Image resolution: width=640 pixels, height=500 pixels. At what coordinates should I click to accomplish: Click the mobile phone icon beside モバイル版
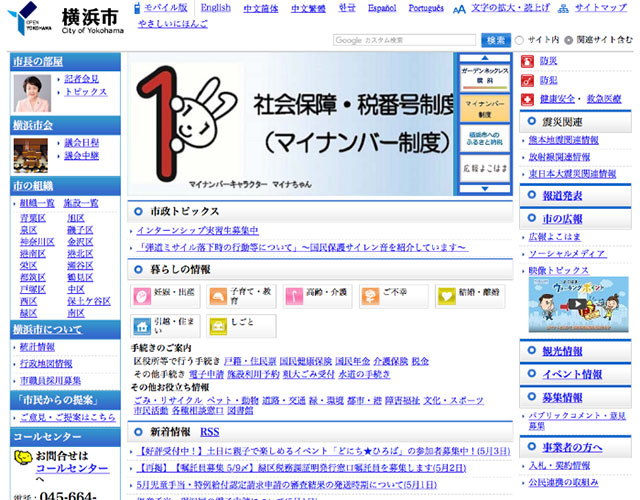point(137,8)
